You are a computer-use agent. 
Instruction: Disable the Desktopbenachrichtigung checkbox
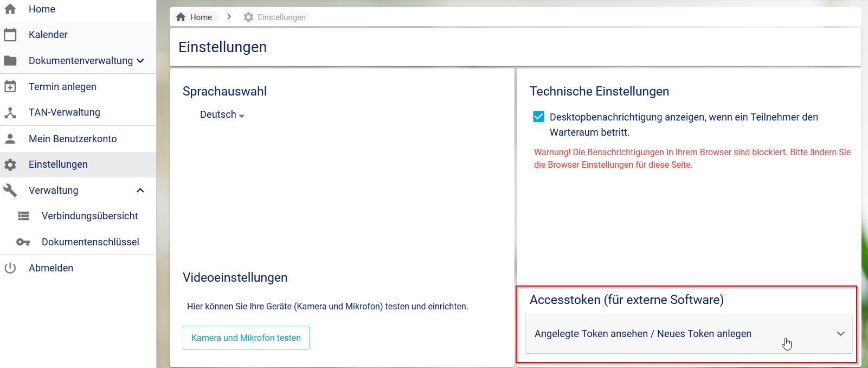click(538, 117)
